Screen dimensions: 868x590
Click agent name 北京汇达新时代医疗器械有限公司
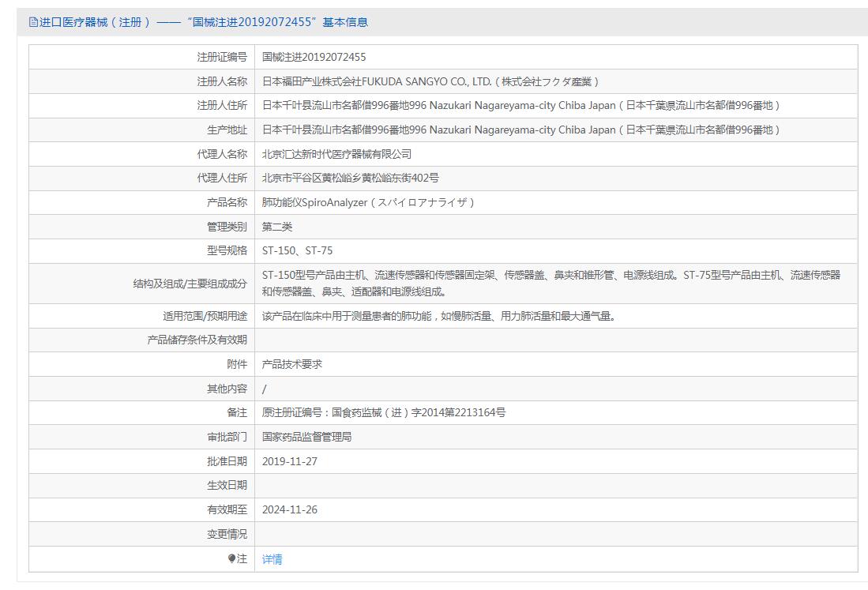(336, 154)
